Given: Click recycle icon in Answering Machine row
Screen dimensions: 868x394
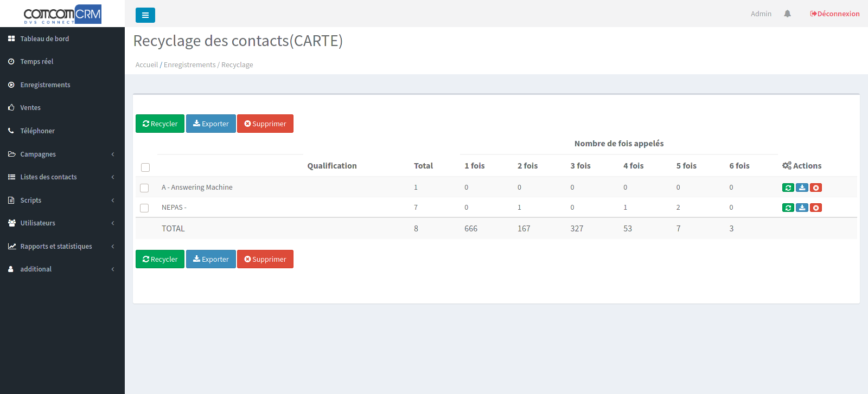Looking at the screenshot, I should coord(788,188).
